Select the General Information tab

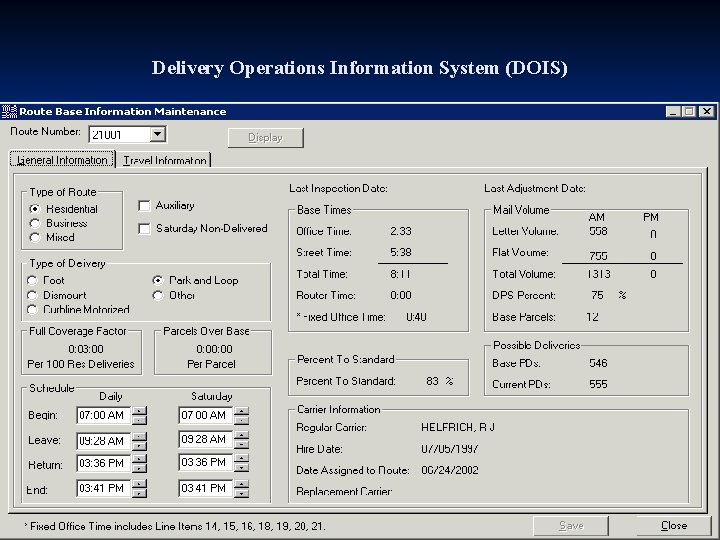[62, 160]
